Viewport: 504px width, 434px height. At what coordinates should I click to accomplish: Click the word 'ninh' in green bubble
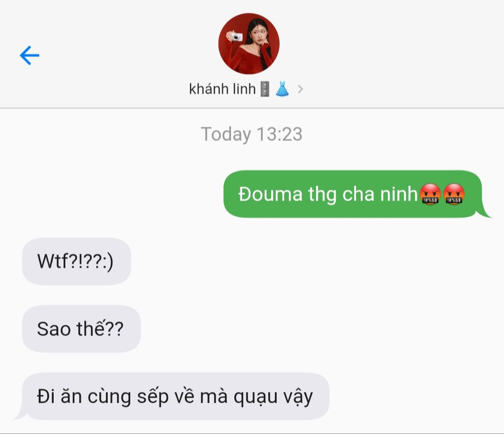pyautogui.click(x=399, y=194)
